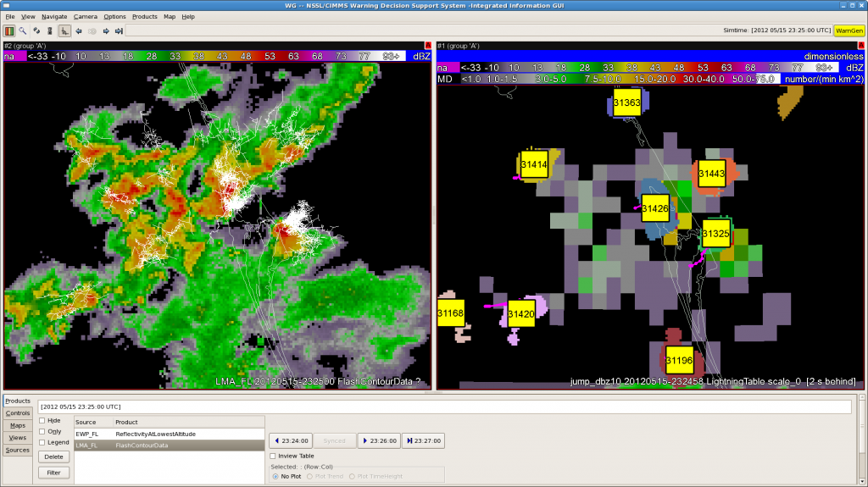868x487 pixels.
Task: Select the No Plot radio button
Action: [275, 476]
